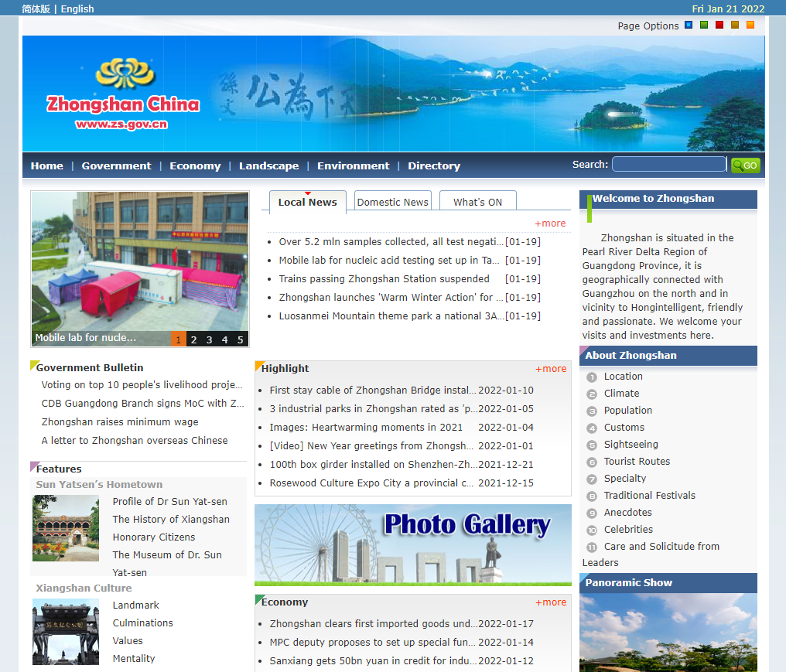Show slide 5 in the news slideshow
The image size is (786, 672).
coord(241,339)
